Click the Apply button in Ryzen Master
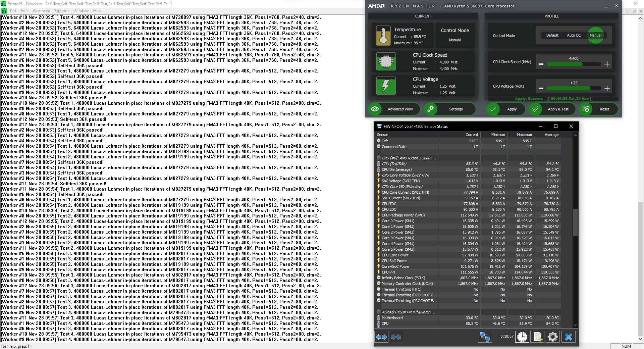Viewport: 644px width, 349px height. click(505, 109)
